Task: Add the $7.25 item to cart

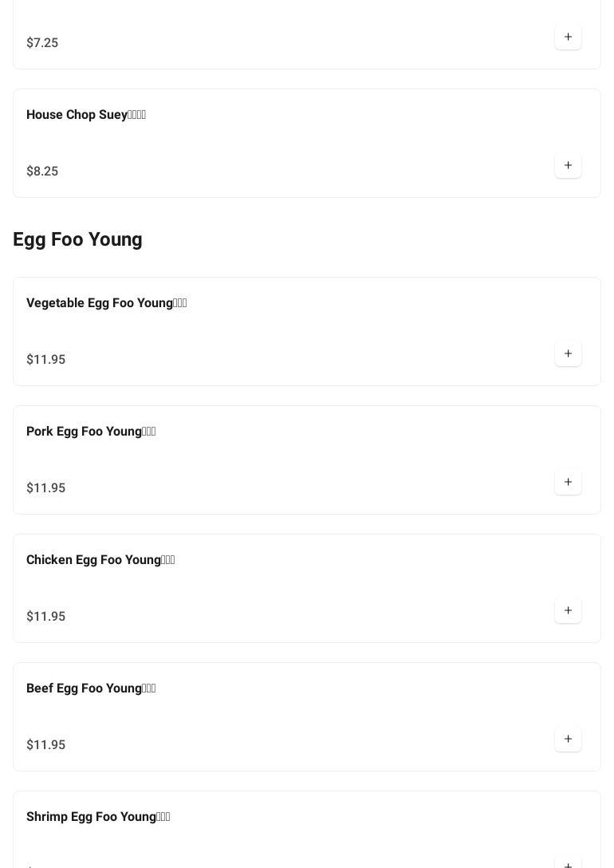Action: click(x=568, y=37)
